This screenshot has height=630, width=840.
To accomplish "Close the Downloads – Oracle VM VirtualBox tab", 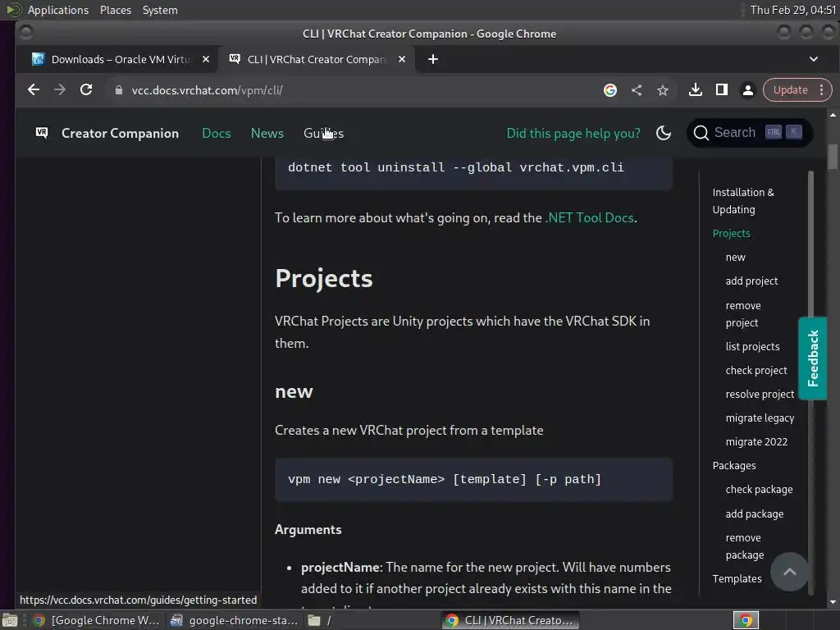I will pyautogui.click(x=206, y=59).
